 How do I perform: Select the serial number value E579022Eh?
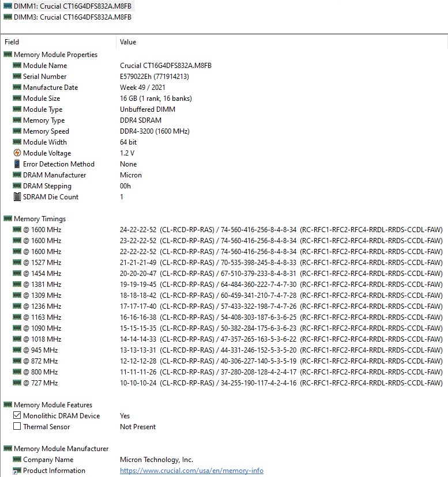(x=155, y=77)
